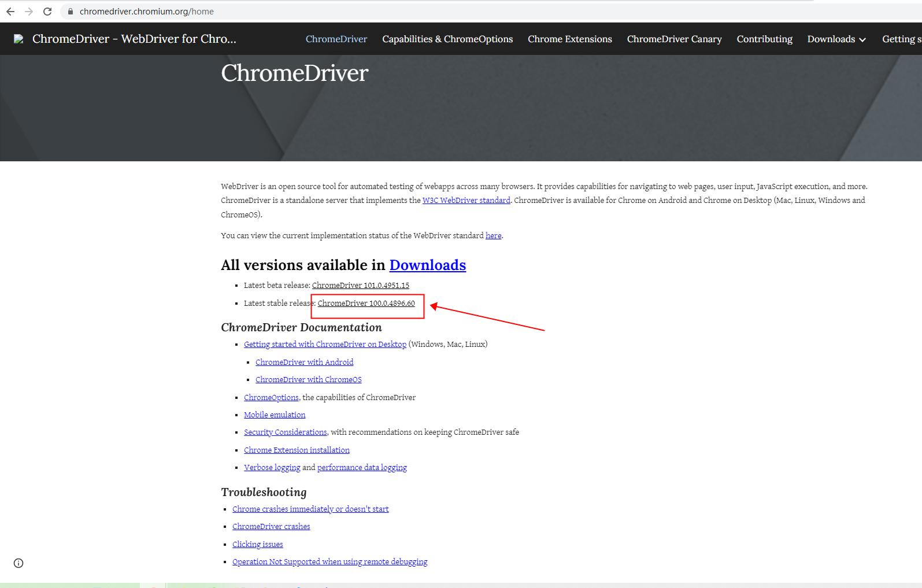Open the Downloads nav item
922x588 pixels.
pyautogui.click(x=831, y=39)
